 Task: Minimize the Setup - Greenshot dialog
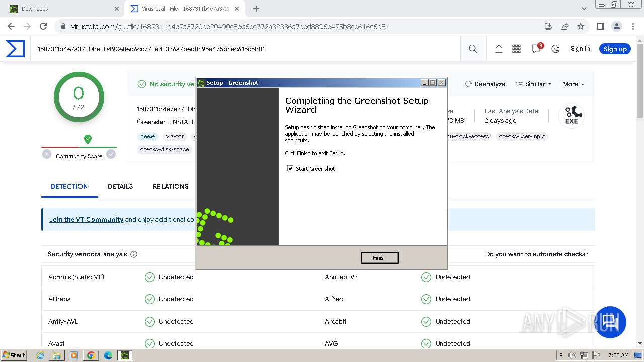click(424, 83)
